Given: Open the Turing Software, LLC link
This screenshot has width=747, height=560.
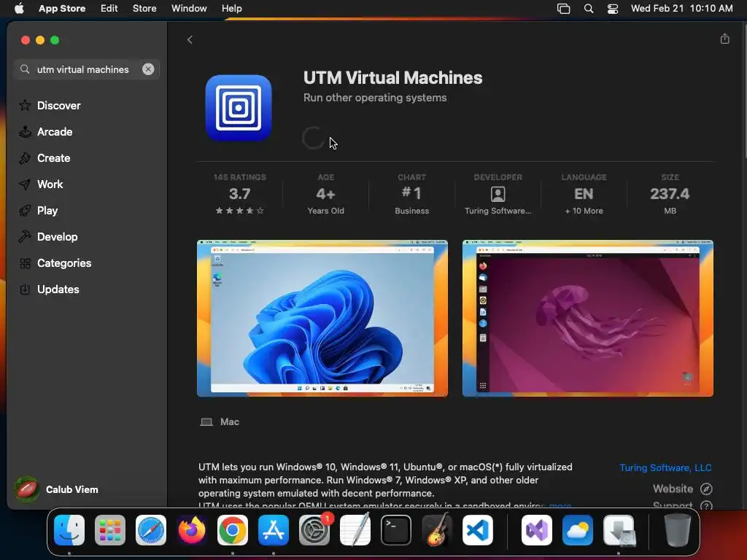Looking at the screenshot, I should click(x=665, y=467).
